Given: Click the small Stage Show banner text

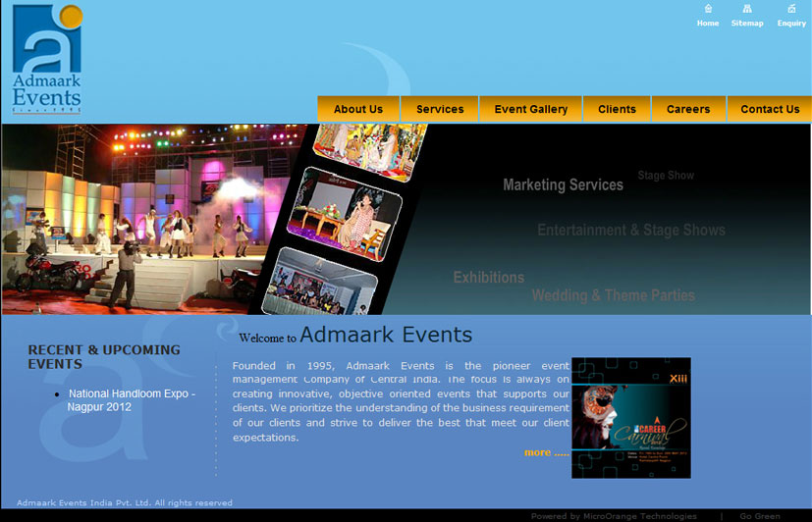Looking at the screenshot, I should pyautogui.click(x=666, y=176).
